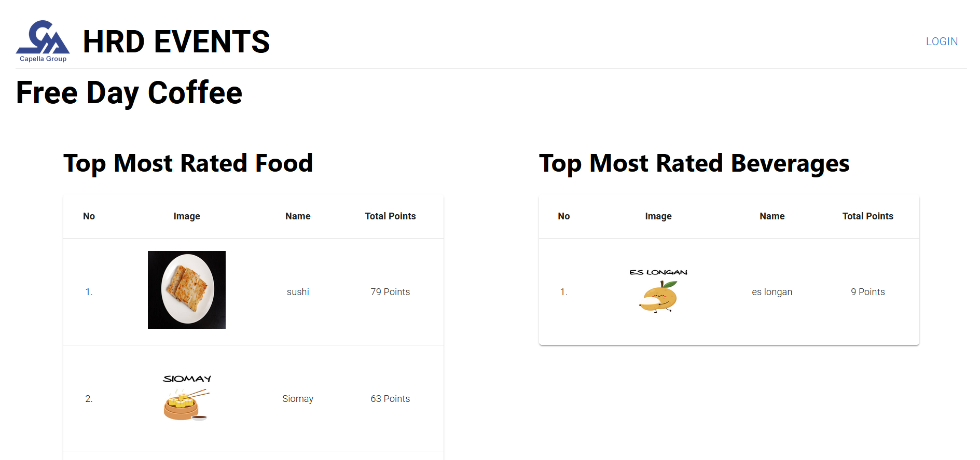Image resolution: width=980 pixels, height=460 pixels.
Task: Click the food table No column header
Action: point(89,216)
